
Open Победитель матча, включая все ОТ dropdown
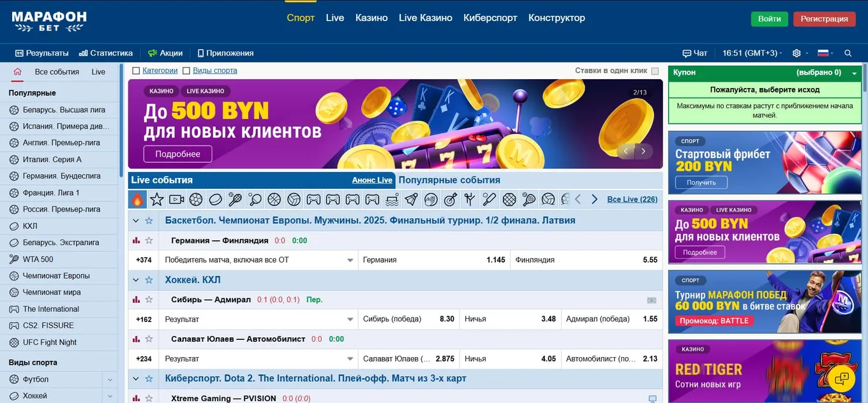click(x=259, y=260)
